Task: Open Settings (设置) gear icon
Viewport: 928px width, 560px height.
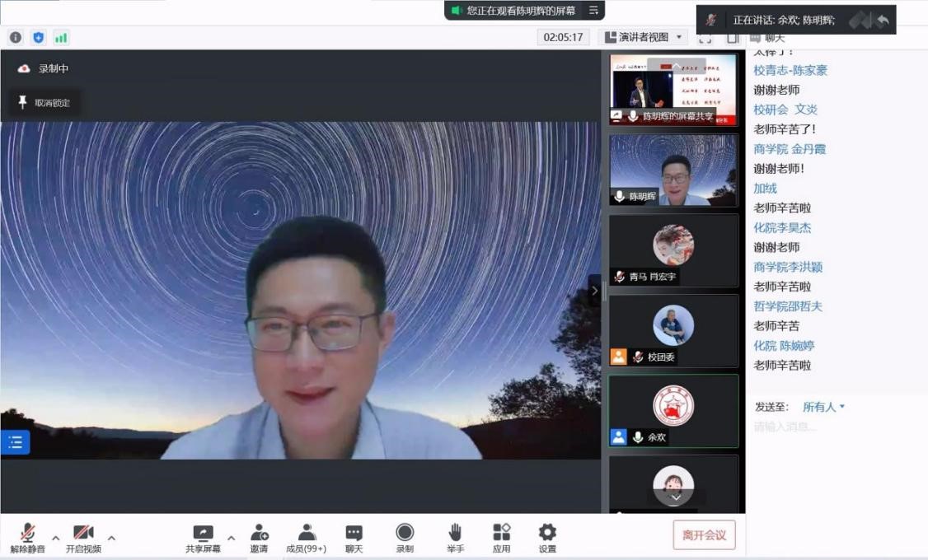Action: click(x=547, y=538)
